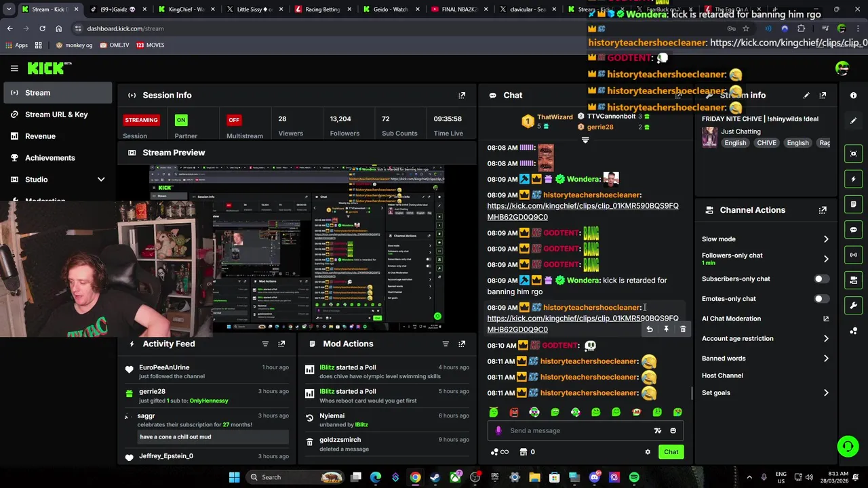Pop out the Activity Feed panel
The image size is (868, 488).
pos(281,344)
